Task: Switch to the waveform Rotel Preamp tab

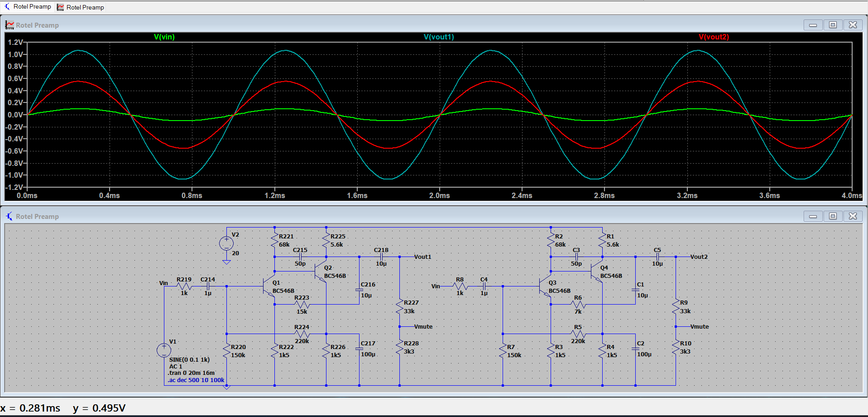Action: tap(80, 7)
